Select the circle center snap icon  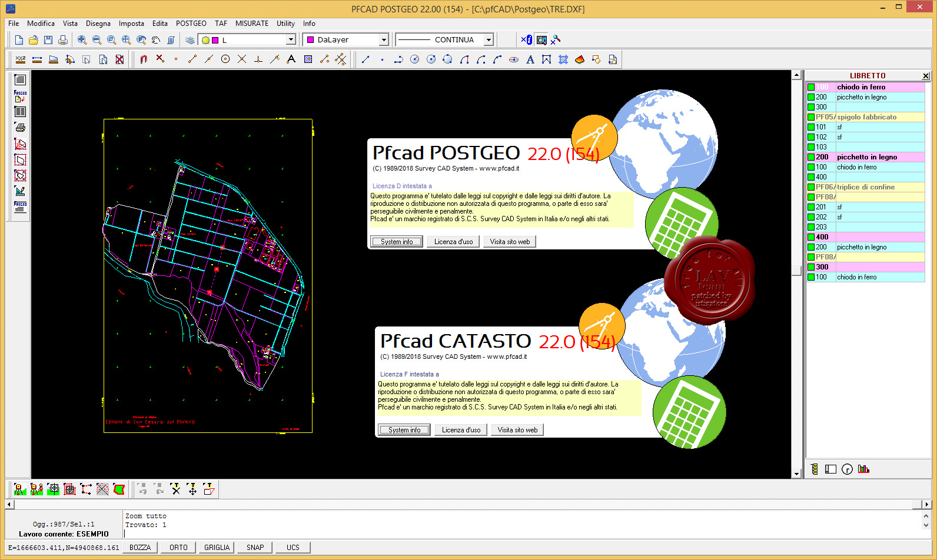[x=225, y=59]
